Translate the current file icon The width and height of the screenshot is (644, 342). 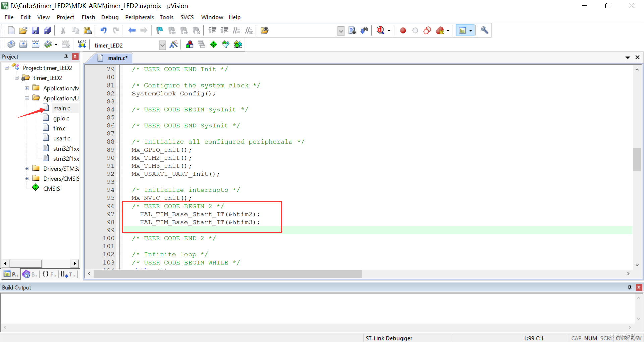coord(11,44)
